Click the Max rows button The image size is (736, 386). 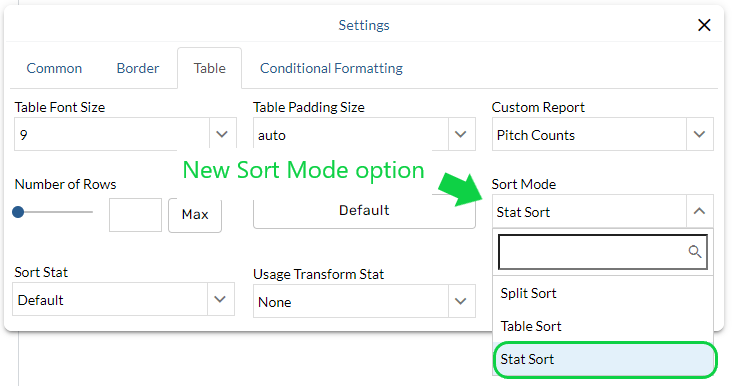[195, 215]
